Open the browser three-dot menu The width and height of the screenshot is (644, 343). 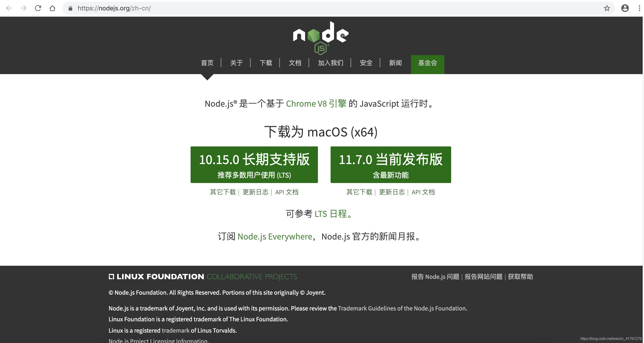[x=639, y=8]
